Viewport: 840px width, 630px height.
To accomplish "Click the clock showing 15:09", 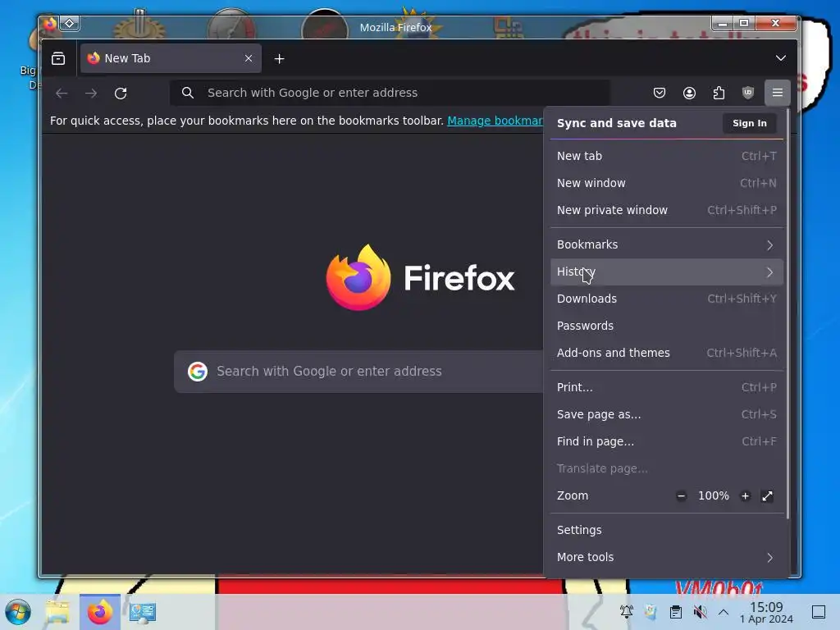I will pyautogui.click(x=766, y=612).
